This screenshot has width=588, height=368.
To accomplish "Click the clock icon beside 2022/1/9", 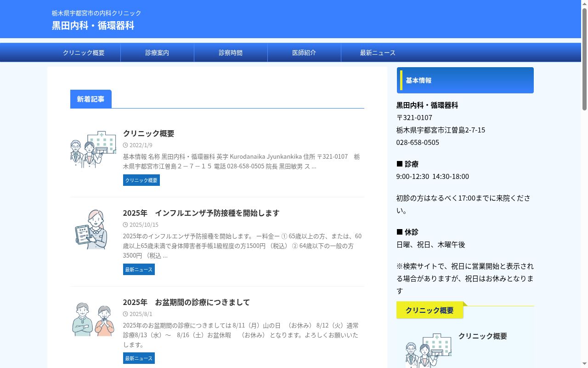I will click(125, 145).
